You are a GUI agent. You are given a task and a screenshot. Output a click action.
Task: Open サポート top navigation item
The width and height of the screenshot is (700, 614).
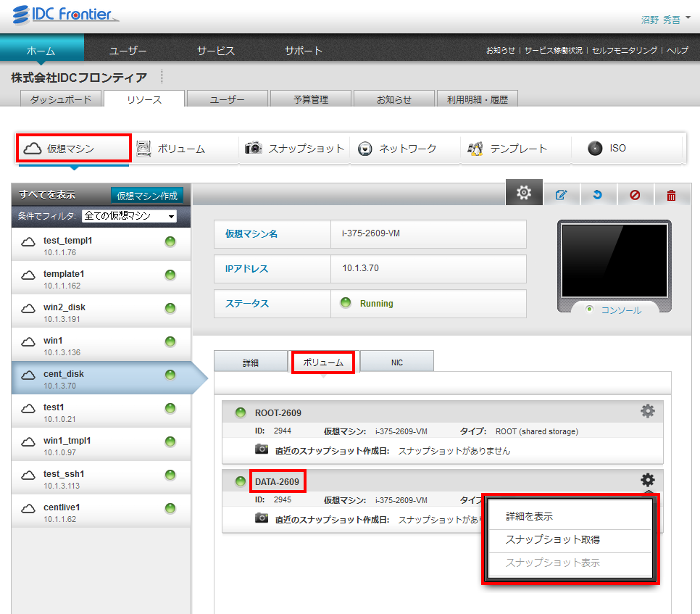click(304, 51)
